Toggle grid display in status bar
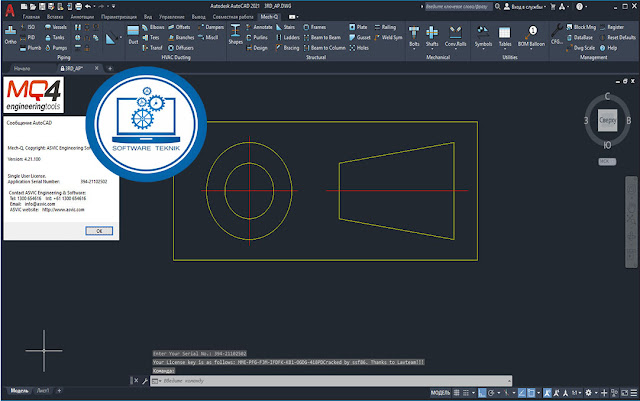640x401 pixels. tap(457, 393)
